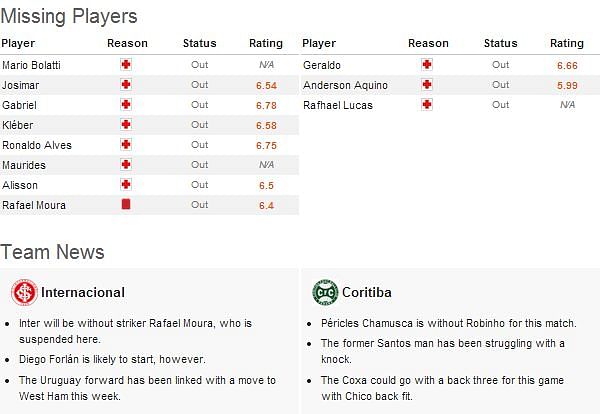The width and height of the screenshot is (600, 414).
Task: Open Ronaldo Alves player link
Action: click(37, 145)
